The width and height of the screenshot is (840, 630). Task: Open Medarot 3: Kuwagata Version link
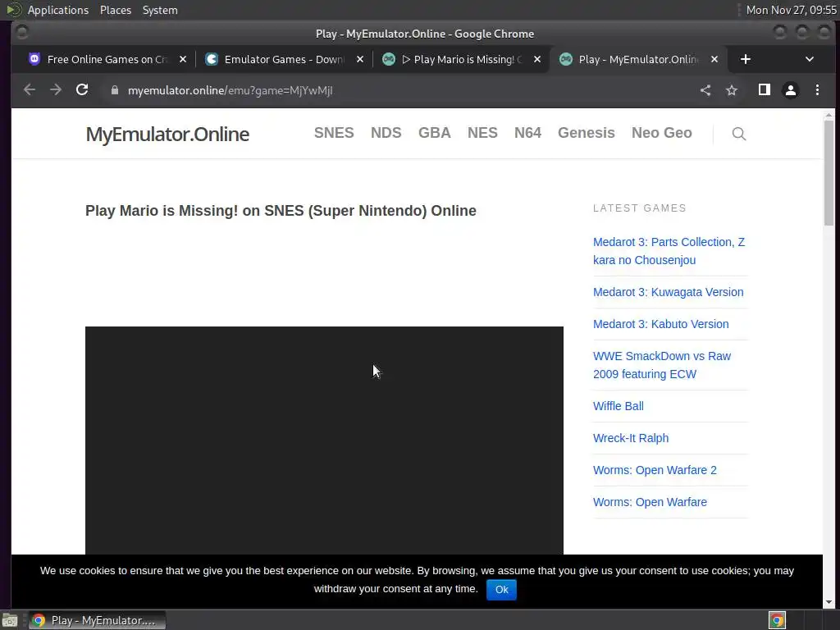pyautogui.click(x=668, y=292)
